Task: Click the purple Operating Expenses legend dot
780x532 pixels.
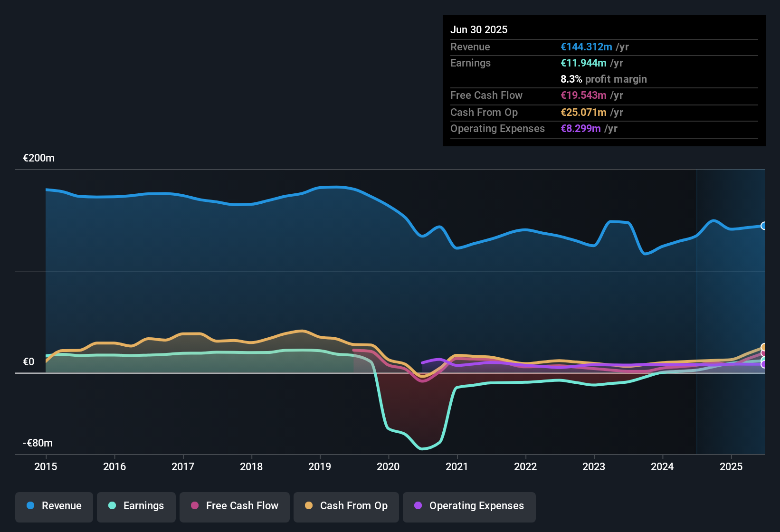Action: [x=418, y=506]
